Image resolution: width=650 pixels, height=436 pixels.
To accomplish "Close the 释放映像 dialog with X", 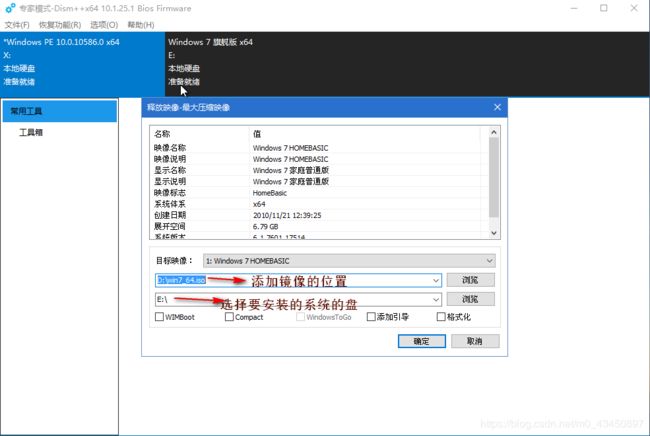I will point(497,107).
